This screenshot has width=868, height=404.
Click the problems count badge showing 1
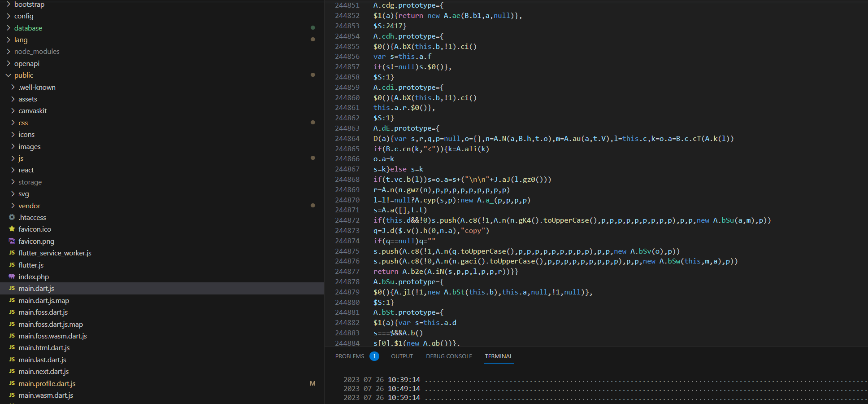tap(374, 356)
